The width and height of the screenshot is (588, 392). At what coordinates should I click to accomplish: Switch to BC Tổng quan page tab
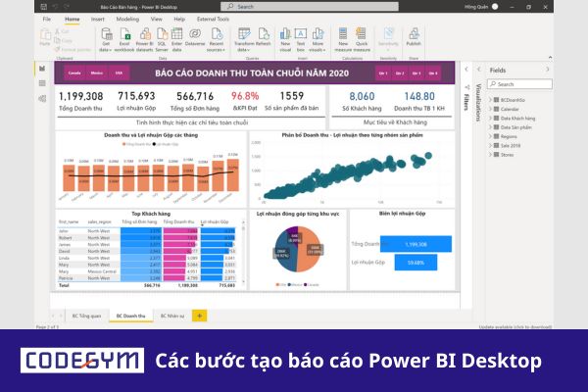point(84,315)
